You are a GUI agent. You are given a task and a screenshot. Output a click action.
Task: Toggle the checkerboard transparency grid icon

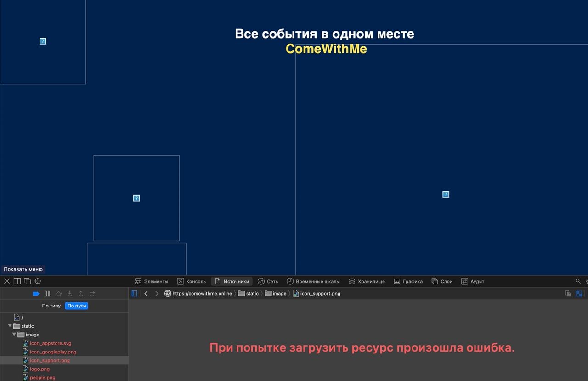pyautogui.click(x=579, y=294)
